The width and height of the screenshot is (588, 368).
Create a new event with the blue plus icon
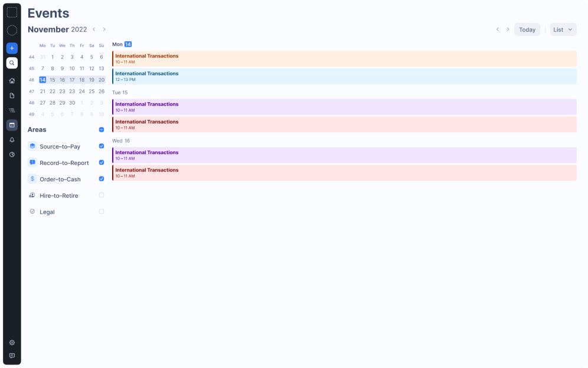pos(12,48)
